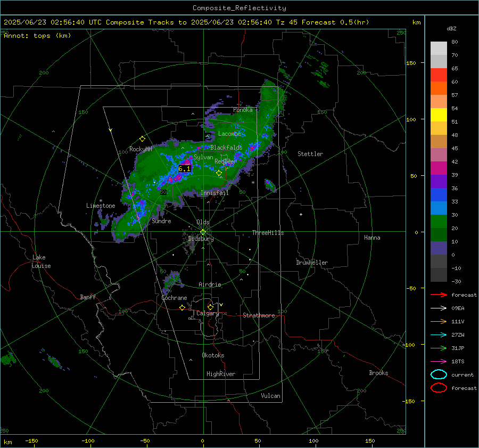The height and width of the screenshot is (448, 479).
Task: Click the dBZ legend heading
Action: point(451,29)
